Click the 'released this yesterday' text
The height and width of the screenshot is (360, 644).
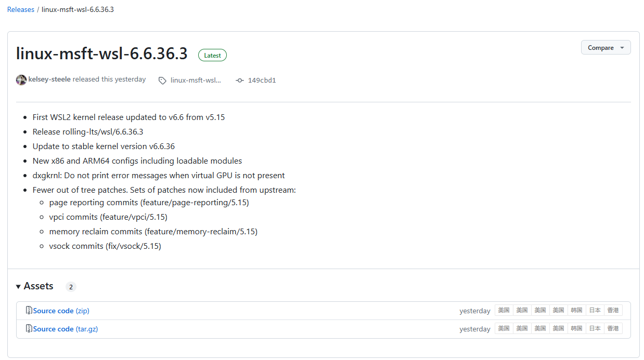coord(109,79)
